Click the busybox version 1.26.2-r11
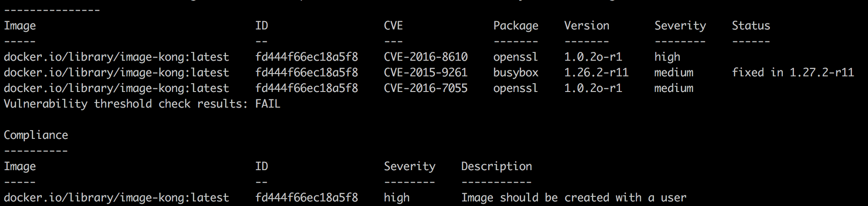 point(596,73)
